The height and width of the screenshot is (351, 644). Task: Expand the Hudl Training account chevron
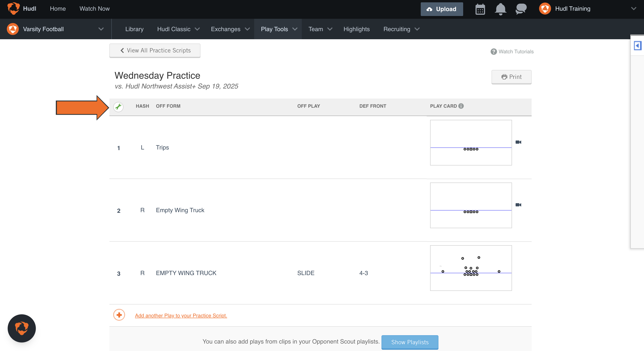point(634,9)
